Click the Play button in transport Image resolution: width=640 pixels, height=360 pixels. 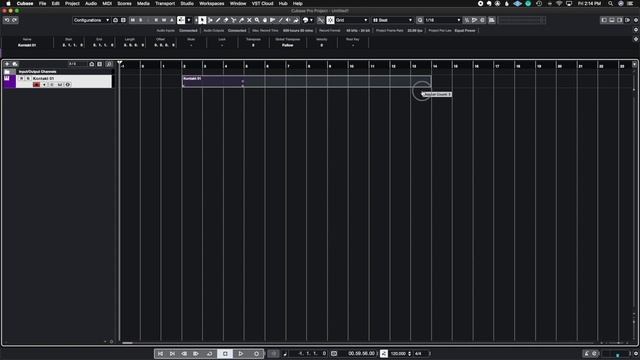241,353
